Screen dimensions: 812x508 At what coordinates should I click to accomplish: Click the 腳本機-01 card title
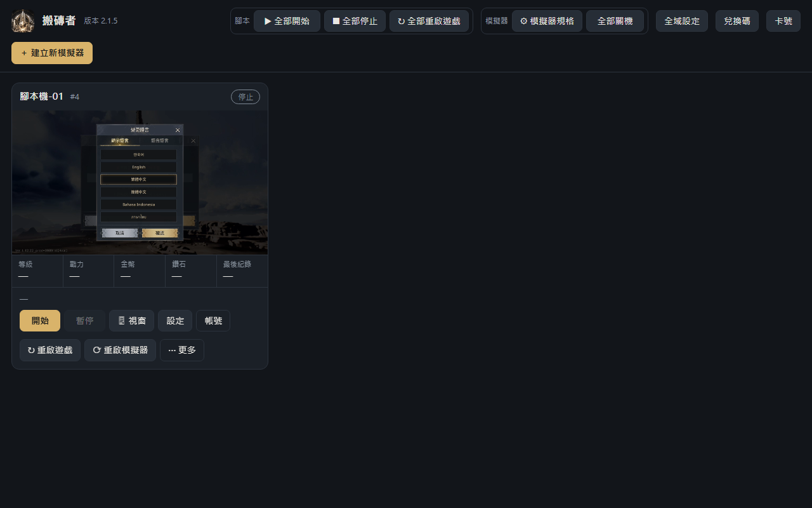click(42, 97)
